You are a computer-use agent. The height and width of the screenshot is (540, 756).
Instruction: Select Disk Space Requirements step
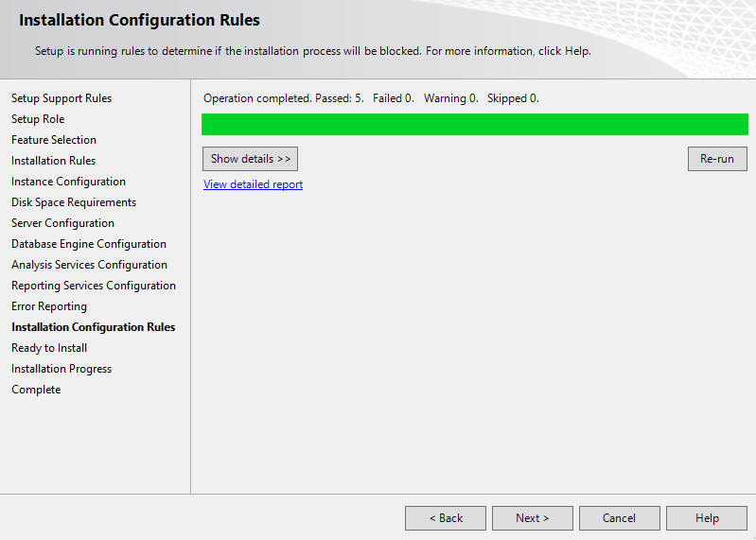click(x=74, y=202)
